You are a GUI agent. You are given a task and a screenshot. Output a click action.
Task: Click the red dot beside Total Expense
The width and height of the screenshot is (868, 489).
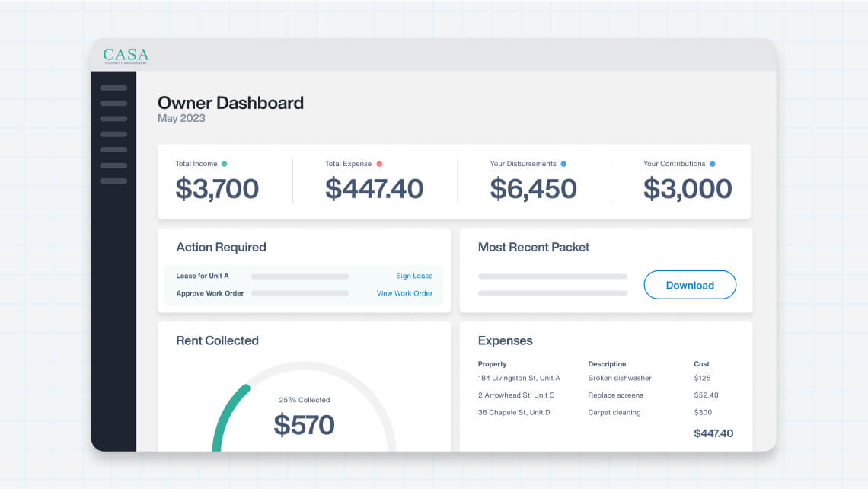pos(379,164)
